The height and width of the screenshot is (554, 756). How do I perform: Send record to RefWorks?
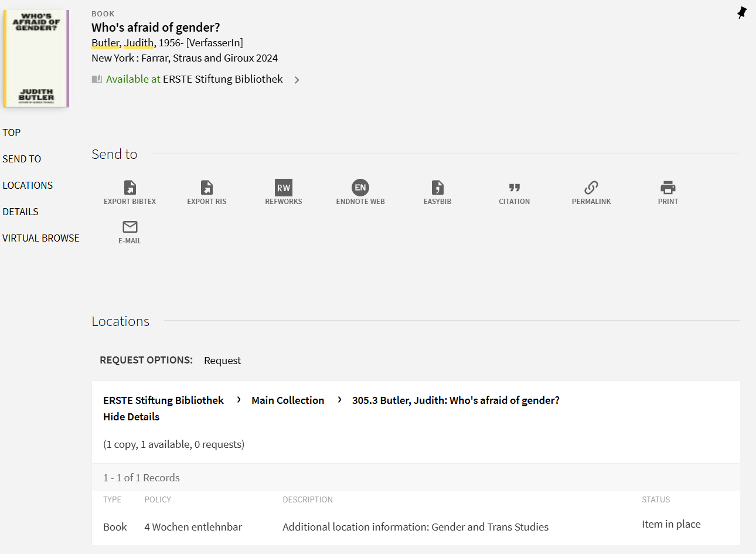point(284,188)
